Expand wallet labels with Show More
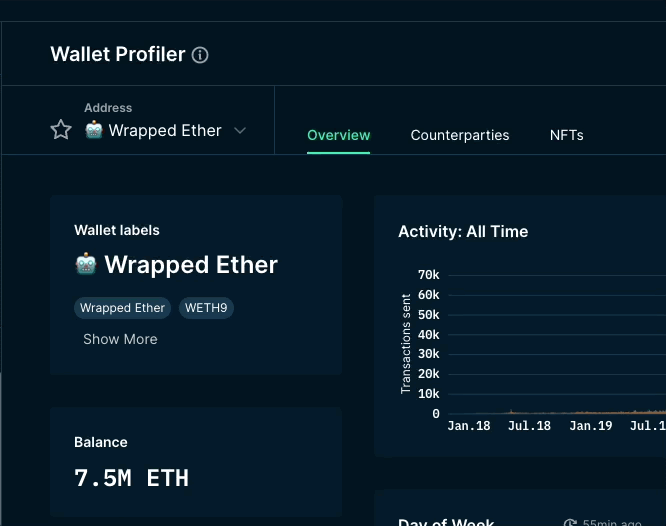 (x=120, y=339)
